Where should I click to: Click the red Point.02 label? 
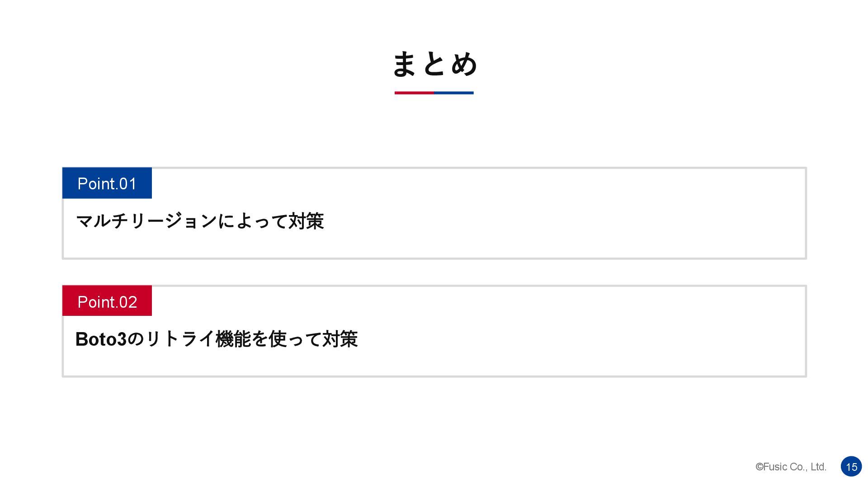tap(107, 301)
